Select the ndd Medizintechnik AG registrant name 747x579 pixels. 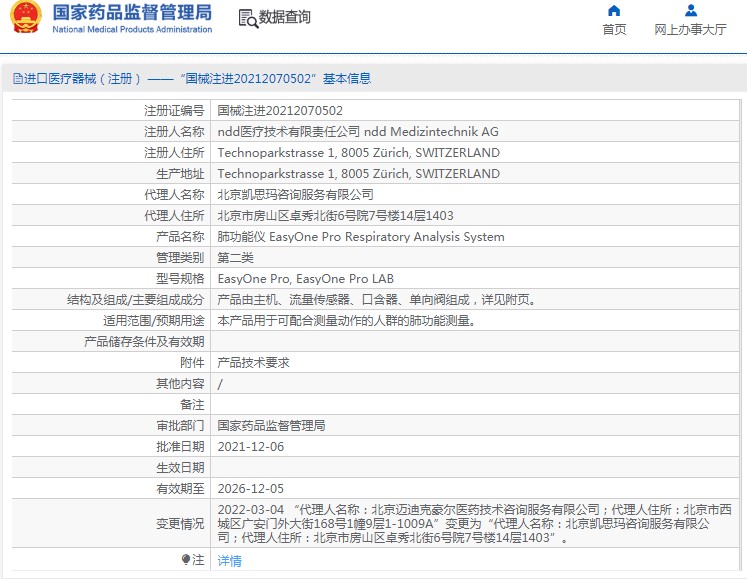coord(358,132)
